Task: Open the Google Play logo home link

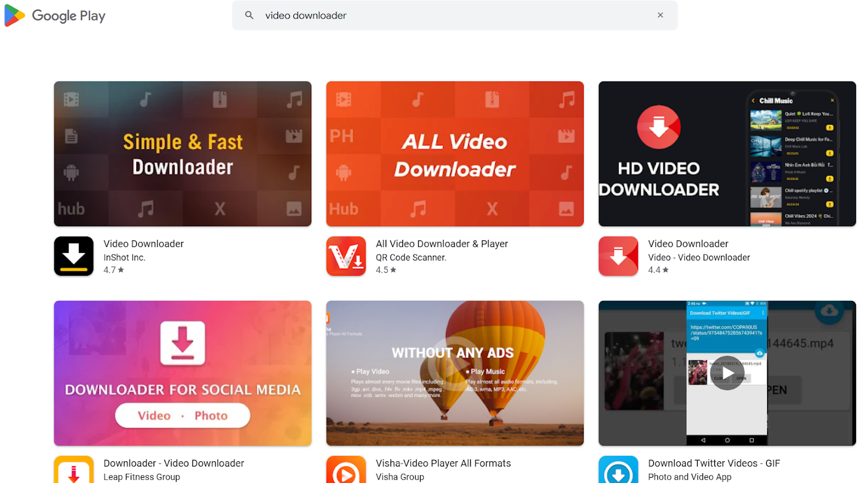Action: tap(54, 15)
